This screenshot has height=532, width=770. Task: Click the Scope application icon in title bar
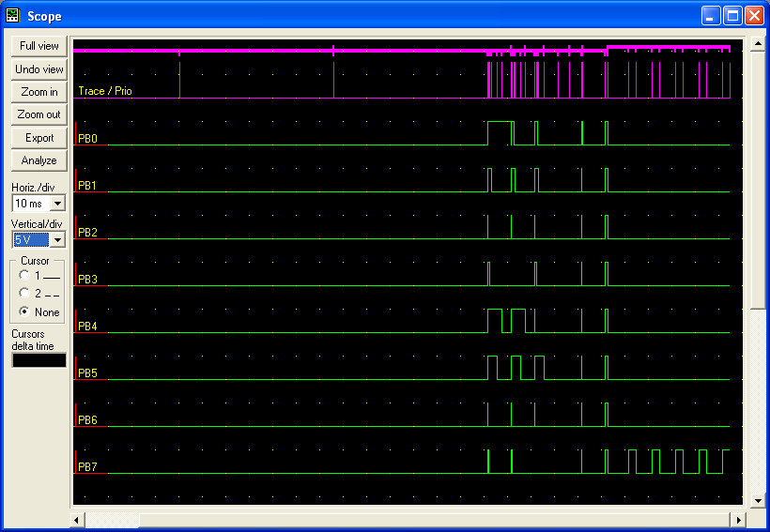click(12, 16)
